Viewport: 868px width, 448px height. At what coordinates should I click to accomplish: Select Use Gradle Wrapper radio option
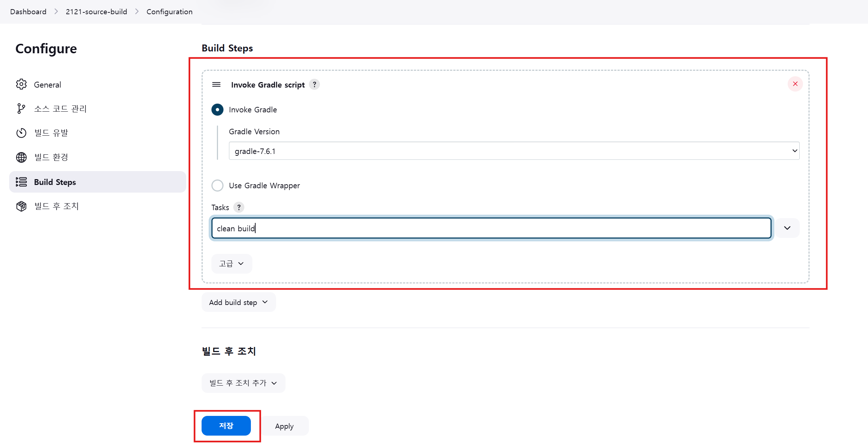pyautogui.click(x=217, y=185)
